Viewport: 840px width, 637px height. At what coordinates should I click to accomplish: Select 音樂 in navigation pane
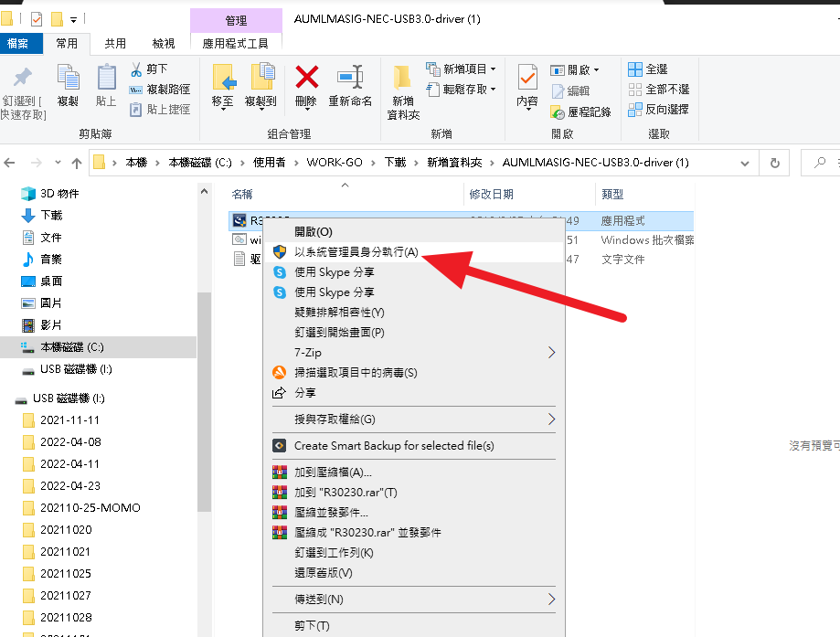pos(51,260)
